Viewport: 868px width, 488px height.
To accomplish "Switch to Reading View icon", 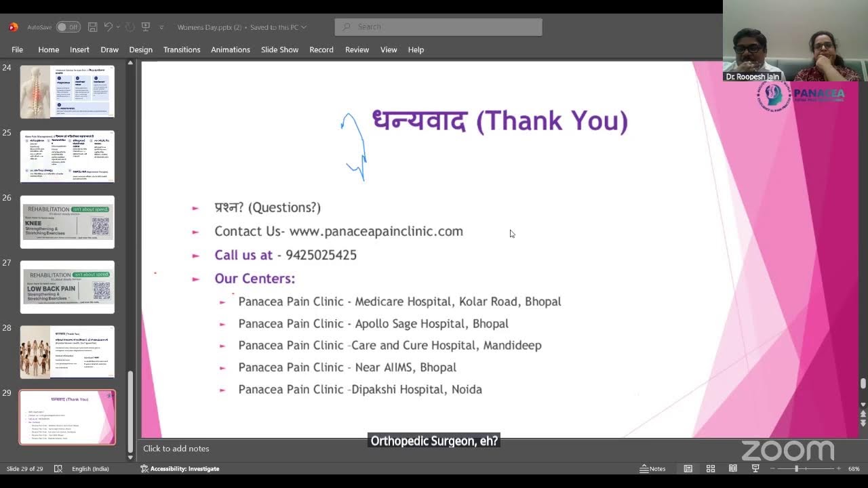I will coord(733,469).
